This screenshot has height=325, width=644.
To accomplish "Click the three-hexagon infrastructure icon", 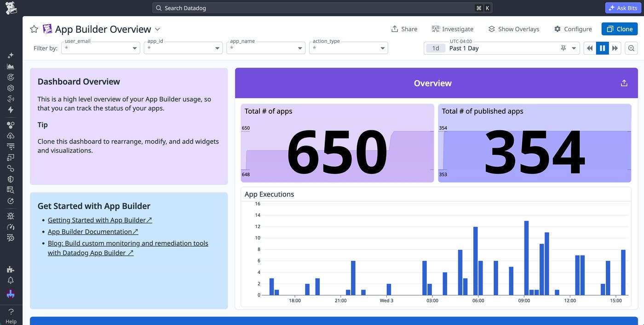I will point(11,125).
